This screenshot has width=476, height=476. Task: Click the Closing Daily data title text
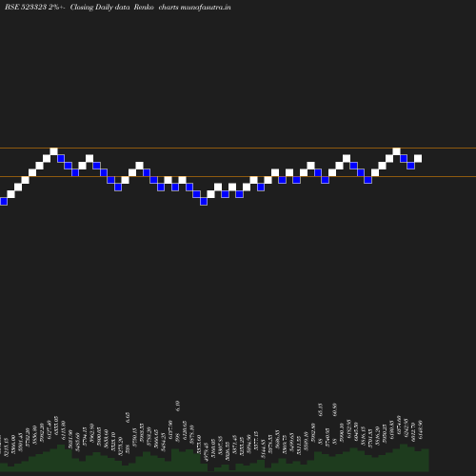point(100,7)
